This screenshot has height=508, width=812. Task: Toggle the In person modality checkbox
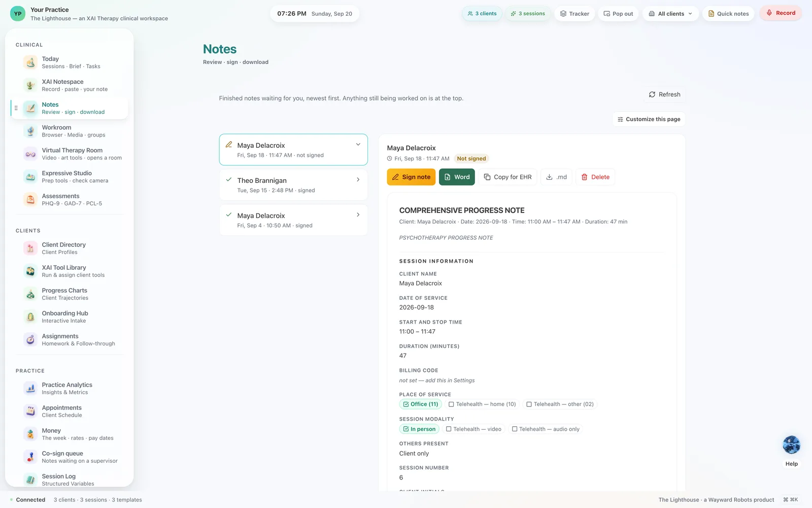419,429
